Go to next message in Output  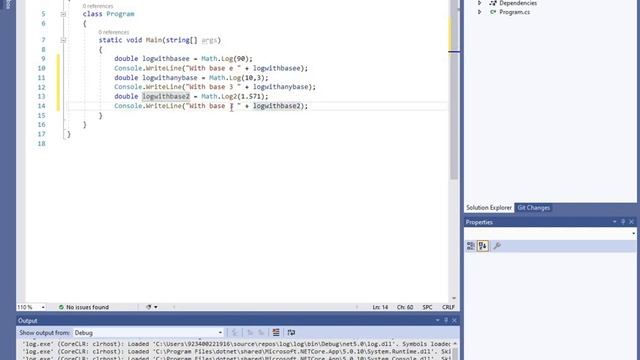(261, 333)
